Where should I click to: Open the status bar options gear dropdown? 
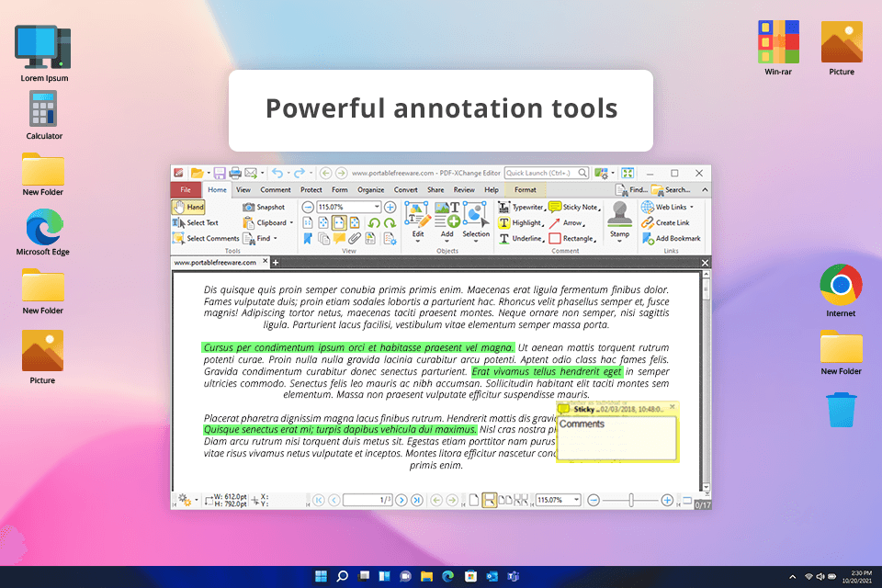pyautogui.click(x=197, y=500)
